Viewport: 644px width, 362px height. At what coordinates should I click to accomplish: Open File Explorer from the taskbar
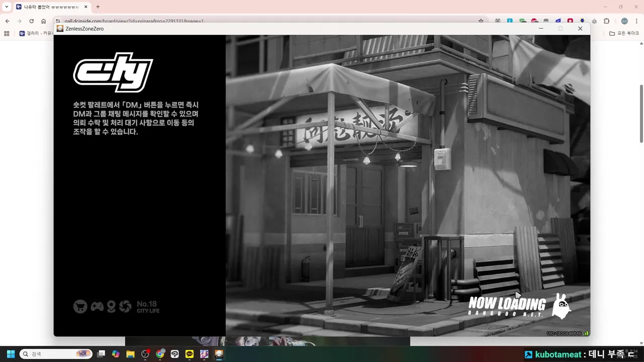tap(130, 354)
